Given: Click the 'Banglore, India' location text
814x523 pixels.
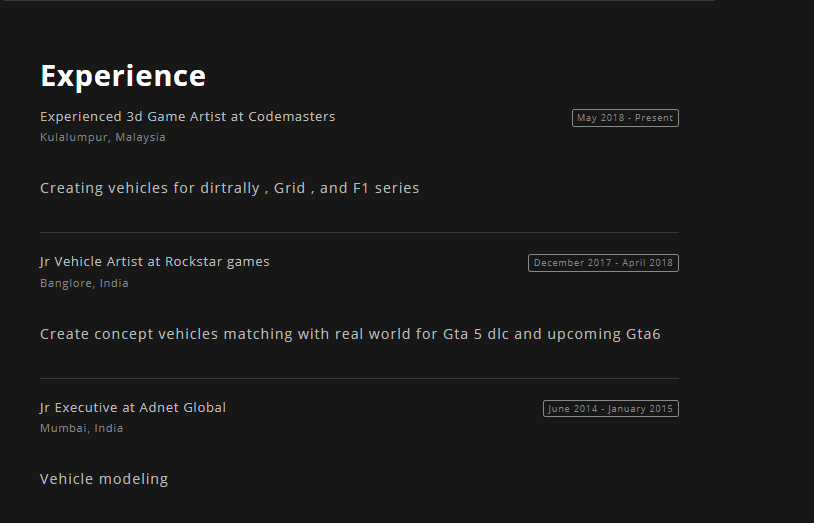Looking at the screenshot, I should pos(84,283).
